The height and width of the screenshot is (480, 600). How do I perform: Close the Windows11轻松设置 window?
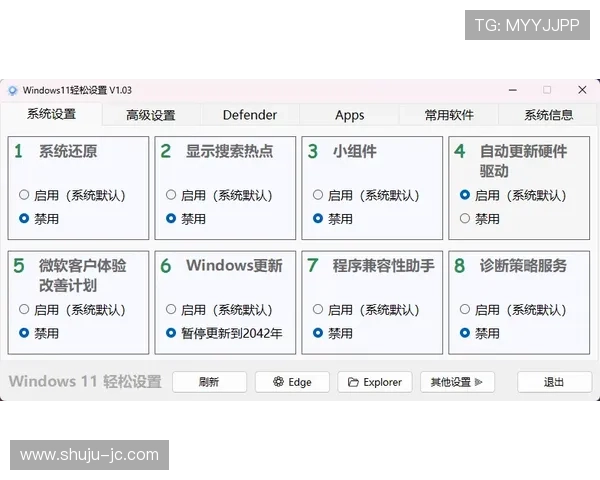(x=582, y=90)
